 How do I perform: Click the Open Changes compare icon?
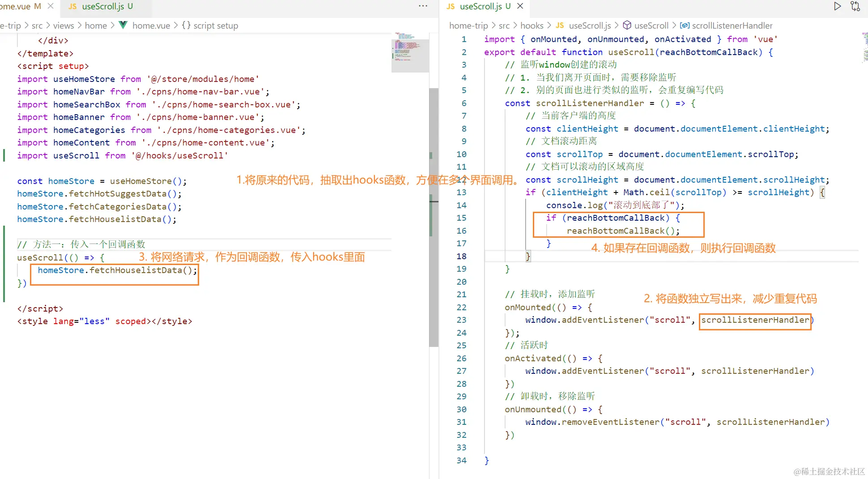(x=855, y=6)
